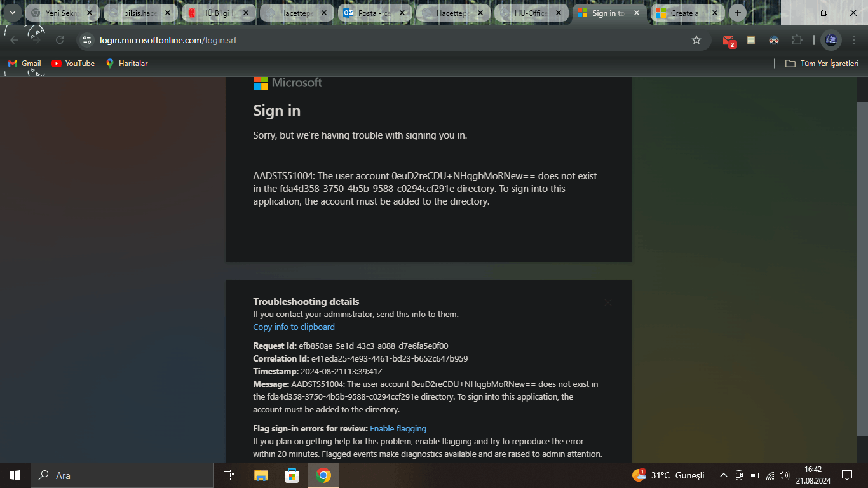This screenshot has width=868, height=488.
Task: Close the Yeni Sekme tab
Action: [90, 13]
